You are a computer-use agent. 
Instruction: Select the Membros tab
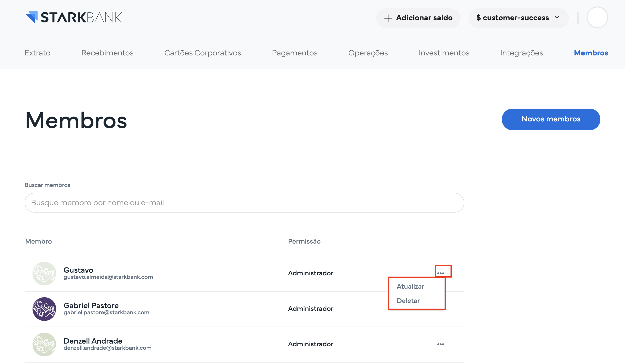pyautogui.click(x=591, y=53)
